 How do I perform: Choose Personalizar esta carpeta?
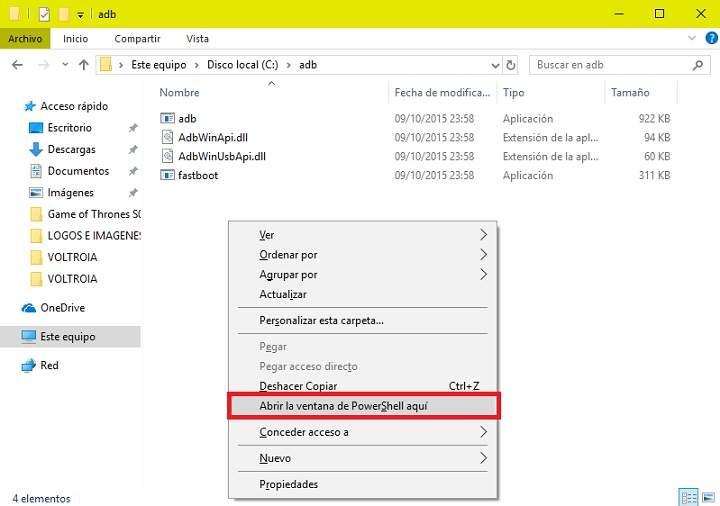[x=363, y=320]
